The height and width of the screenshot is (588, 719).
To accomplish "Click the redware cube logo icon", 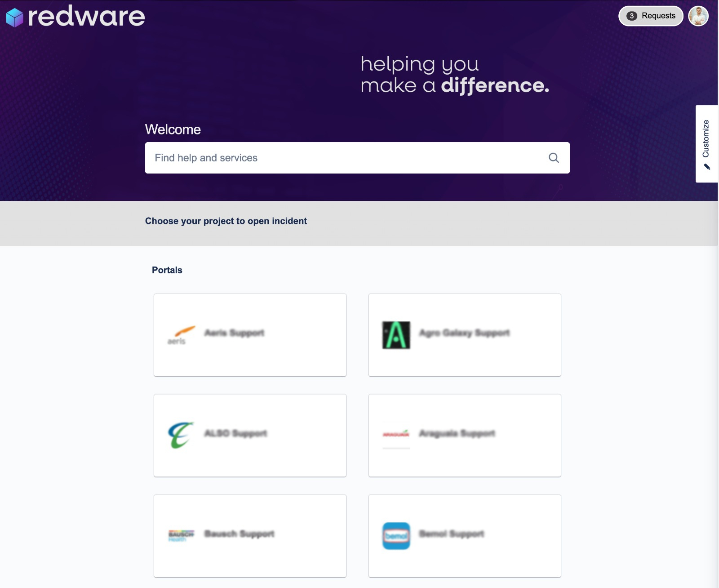I will coord(15,18).
